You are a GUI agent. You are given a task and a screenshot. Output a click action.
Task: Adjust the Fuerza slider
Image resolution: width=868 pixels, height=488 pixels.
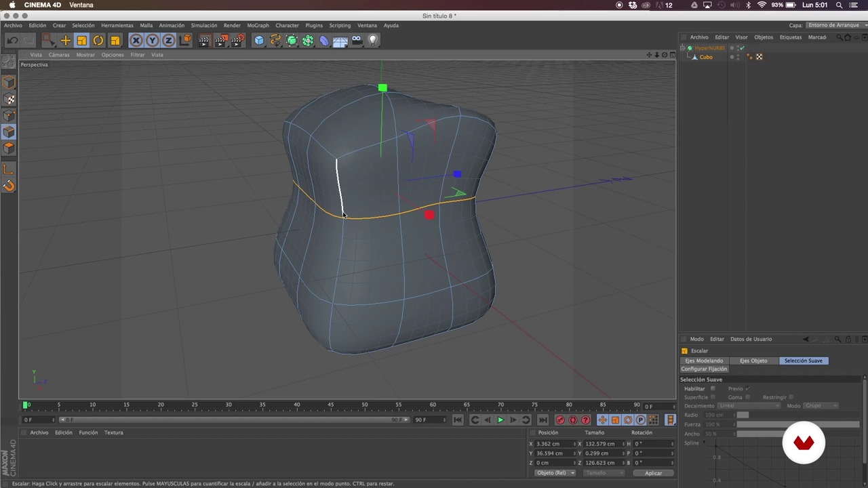tap(798, 424)
